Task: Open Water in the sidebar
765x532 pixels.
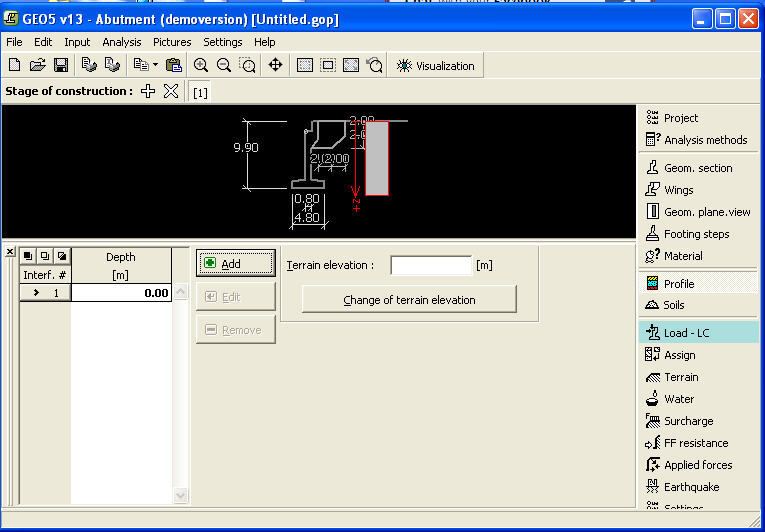Action: pyautogui.click(x=699, y=399)
